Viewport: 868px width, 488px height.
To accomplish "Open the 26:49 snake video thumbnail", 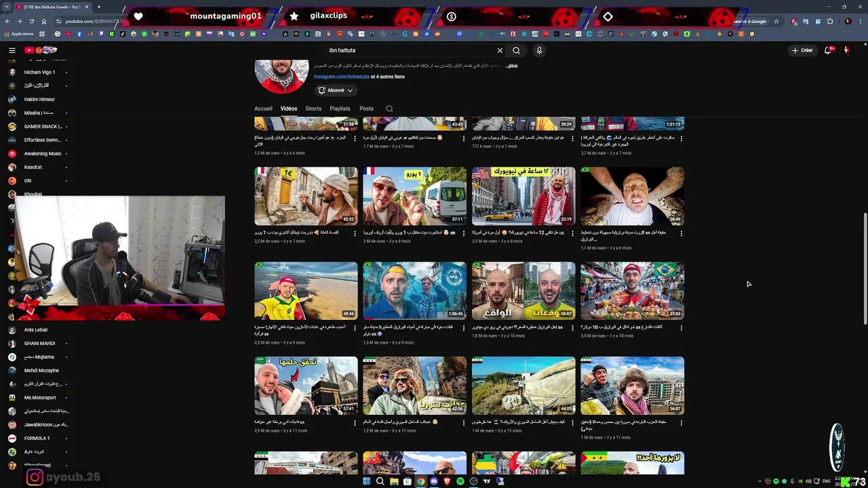I will click(632, 196).
